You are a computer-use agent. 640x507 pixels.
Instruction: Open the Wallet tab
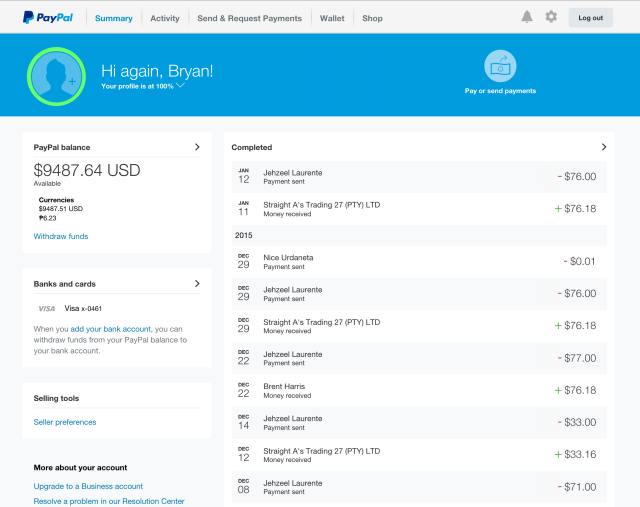tap(332, 18)
